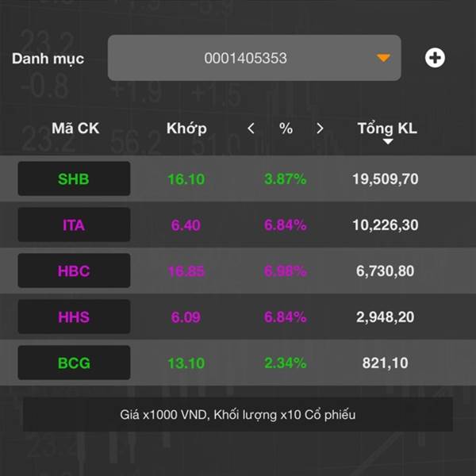The height and width of the screenshot is (476, 476).
Task: Select the account field showing 0001405353
Action: click(x=254, y=58)
